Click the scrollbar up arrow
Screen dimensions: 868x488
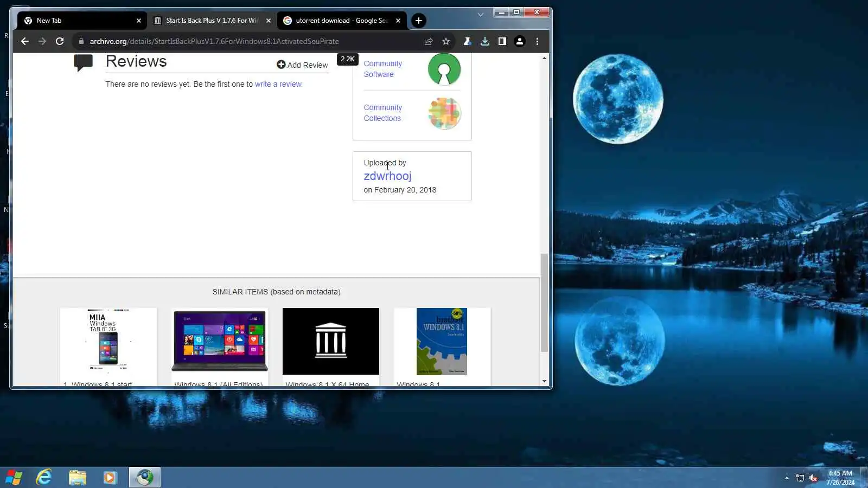[x=544, y=57]
